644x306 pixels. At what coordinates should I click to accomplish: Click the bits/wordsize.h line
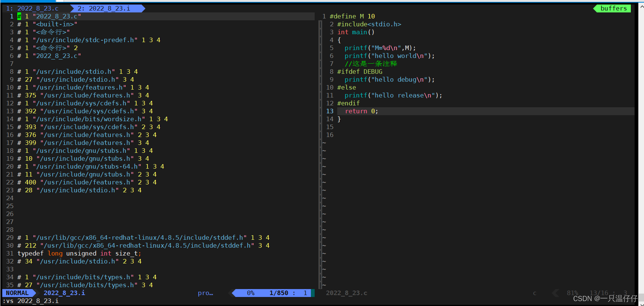coord(93,119)
